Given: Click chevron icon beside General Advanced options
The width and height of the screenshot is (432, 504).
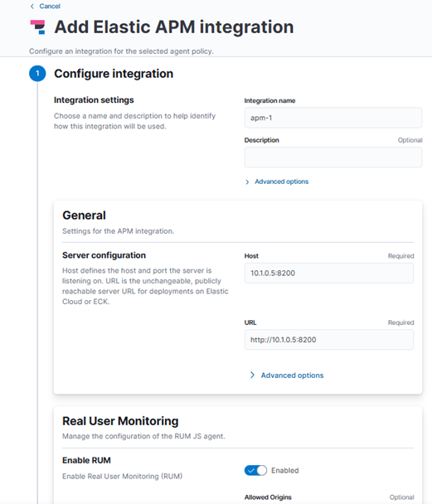Looking at the screenshot, I should click(252, 376).
